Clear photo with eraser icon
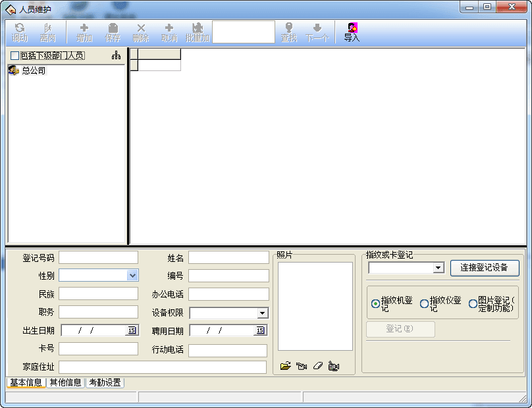The height and width of the screenshot is (408, 532). click(x=317, y=366)
